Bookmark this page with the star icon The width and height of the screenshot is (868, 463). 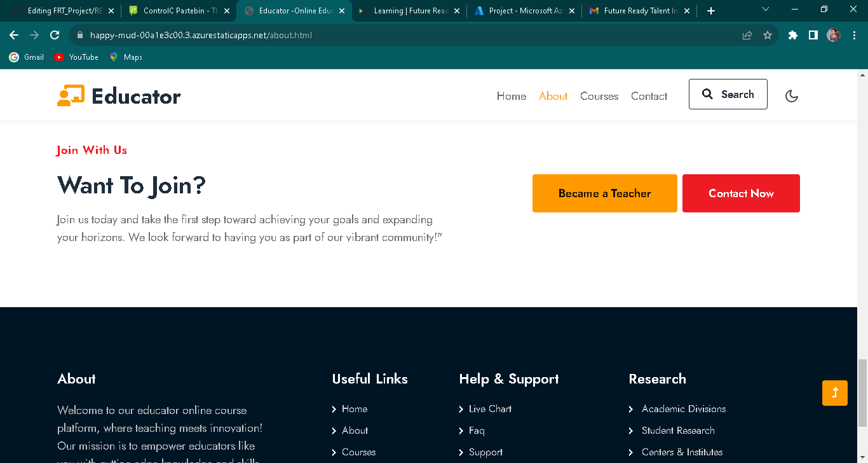(x=768, y=35)
